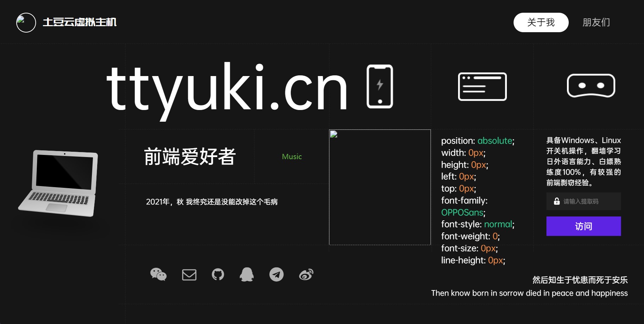Open the Music link
This screenshot has height=324, width=644.
coord(291,156)
